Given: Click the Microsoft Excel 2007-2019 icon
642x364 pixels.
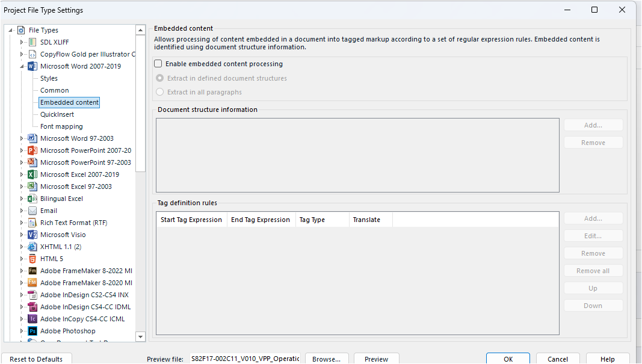Looking at the screenshot, I should 32,174.
